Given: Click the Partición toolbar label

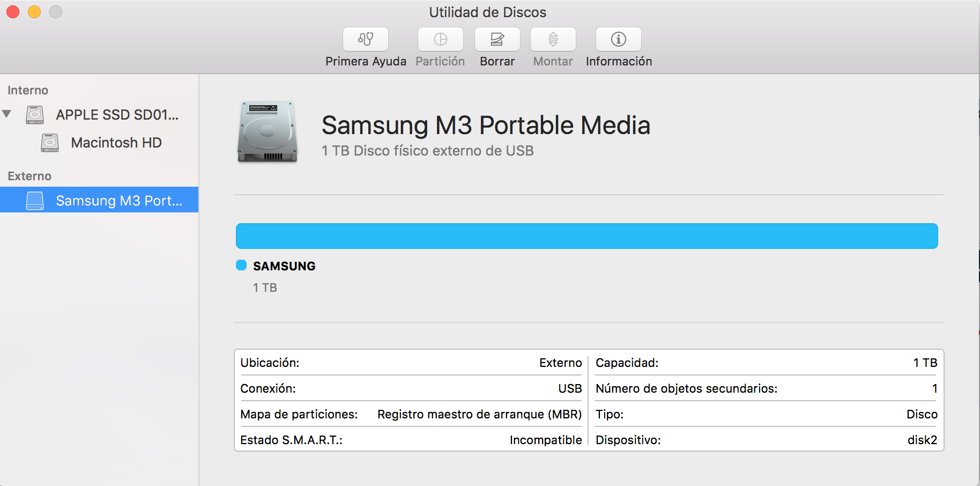Looking at the screenshot, I should [x=441, y=62].
